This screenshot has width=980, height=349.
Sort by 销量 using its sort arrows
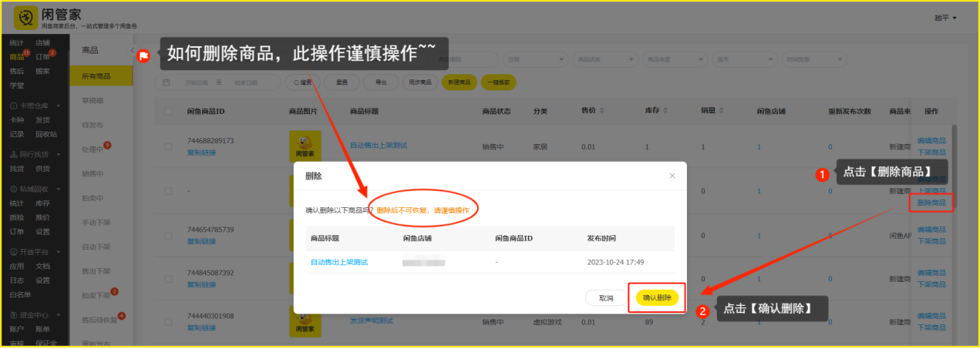[722, 111]
